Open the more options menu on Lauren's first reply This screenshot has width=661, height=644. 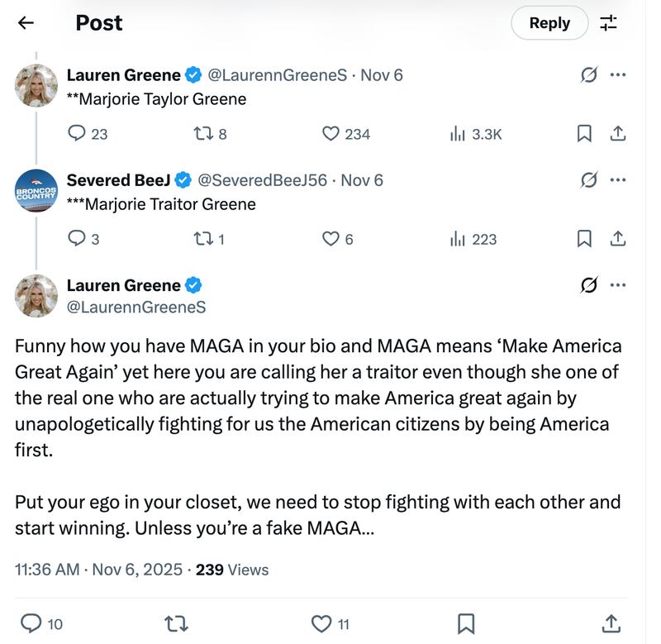point(616,74)
